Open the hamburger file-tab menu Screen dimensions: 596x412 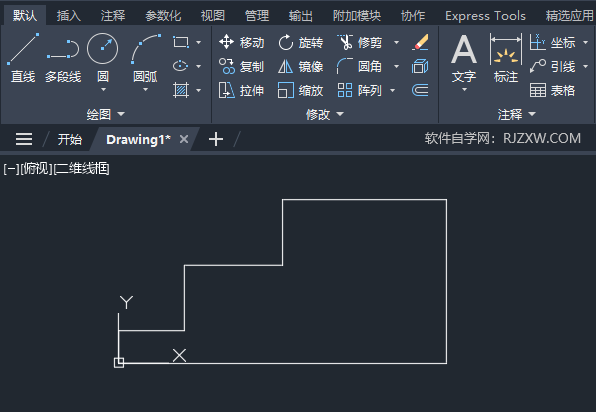[24, 139]
